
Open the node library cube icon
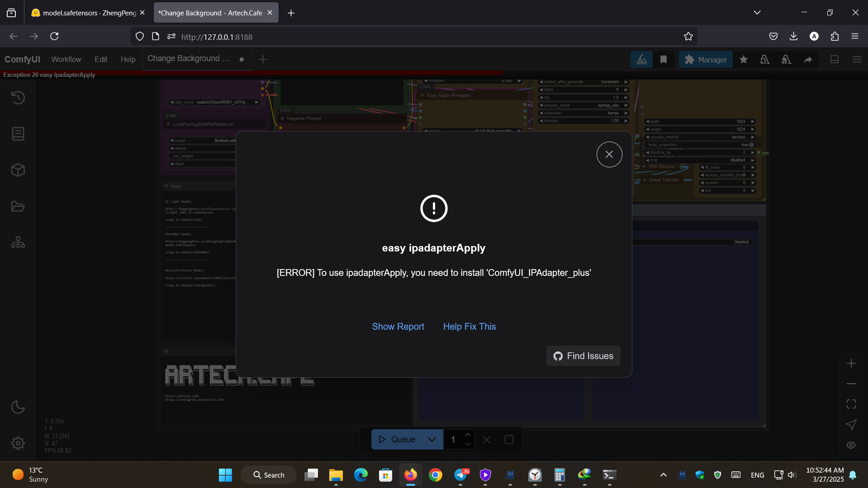click(x=18, y=170)
